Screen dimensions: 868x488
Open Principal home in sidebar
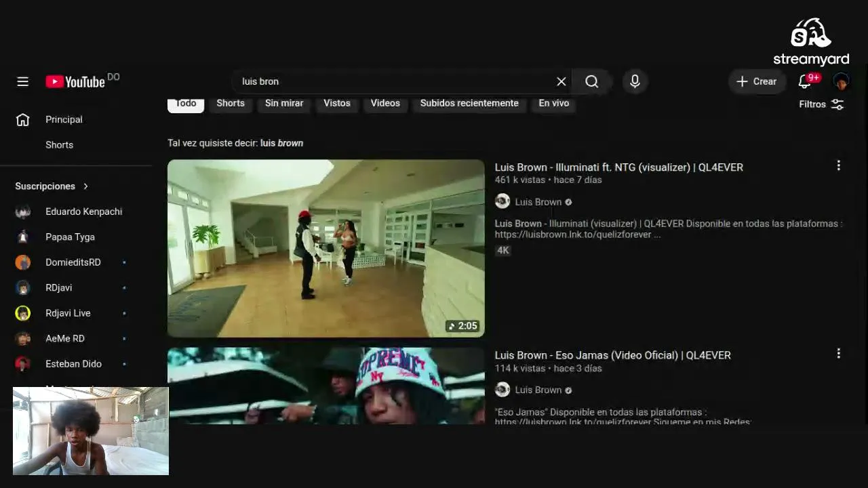(x=76, y=119)
